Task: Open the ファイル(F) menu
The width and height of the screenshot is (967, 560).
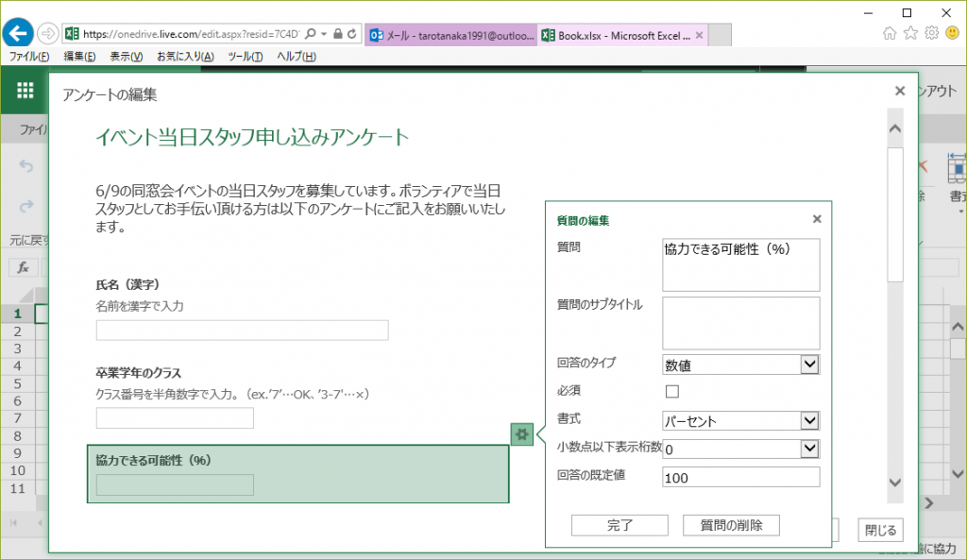Action: pos(28,57)
